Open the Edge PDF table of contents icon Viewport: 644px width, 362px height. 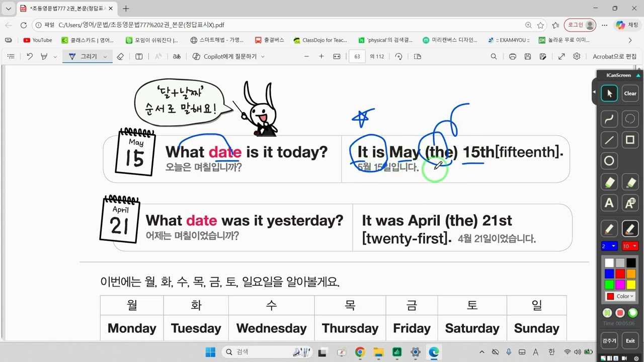(11, 57)
